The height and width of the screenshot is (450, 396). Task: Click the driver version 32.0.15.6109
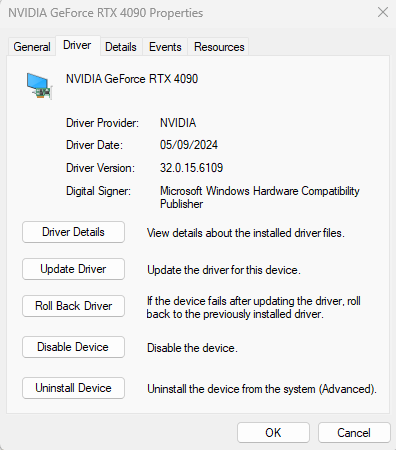coord(191,168)
